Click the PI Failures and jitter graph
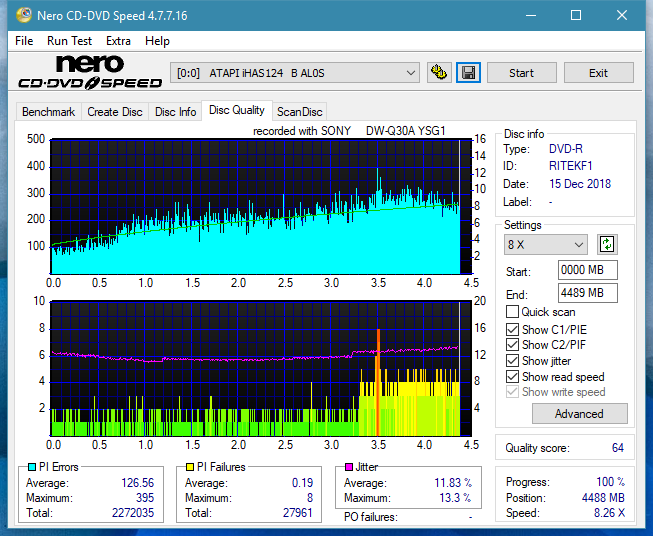Screen dimensions: 653x536 pos(261,369)
